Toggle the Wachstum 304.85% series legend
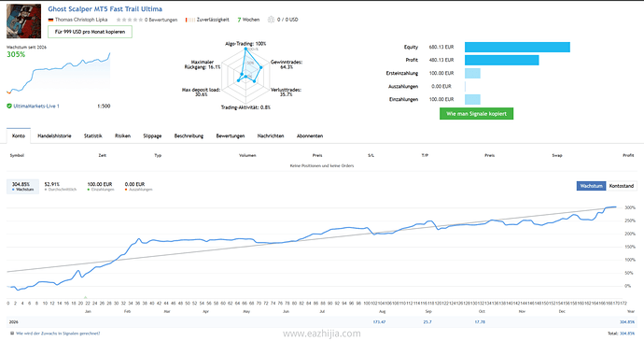644x341 pixels. [x=23, y=186]
